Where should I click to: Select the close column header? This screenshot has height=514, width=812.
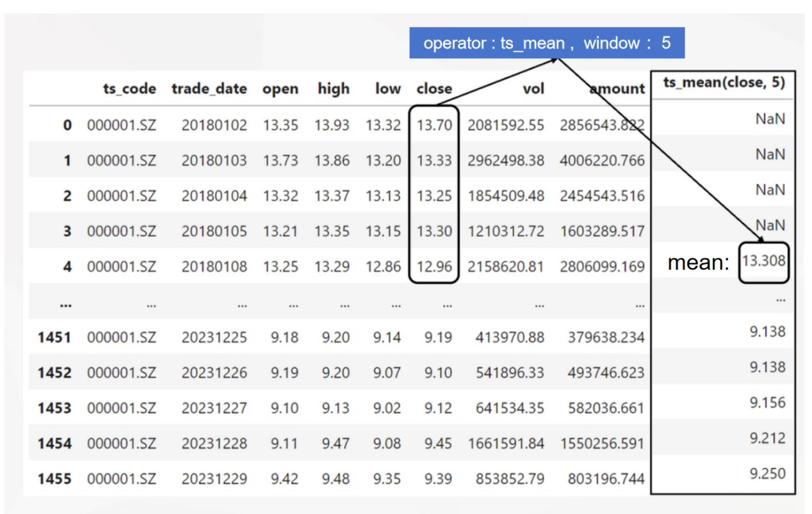[434, 89]
